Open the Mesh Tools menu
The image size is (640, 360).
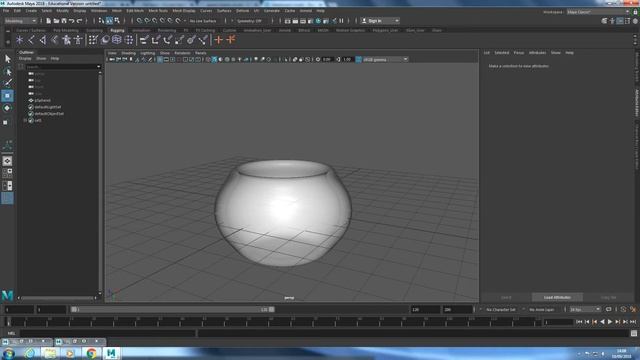click(x=158, y=11)
